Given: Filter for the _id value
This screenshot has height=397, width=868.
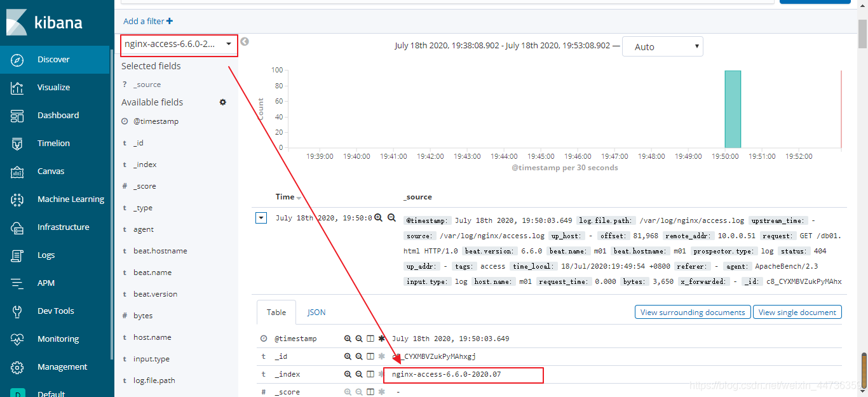Looking at the screenshot, I should 348,356.
